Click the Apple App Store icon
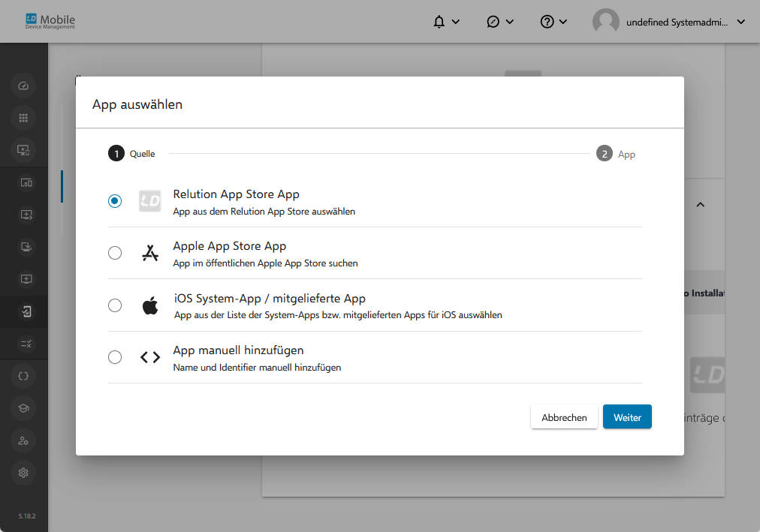Screen dimensions: 760x532 click(x=149, y=253)
